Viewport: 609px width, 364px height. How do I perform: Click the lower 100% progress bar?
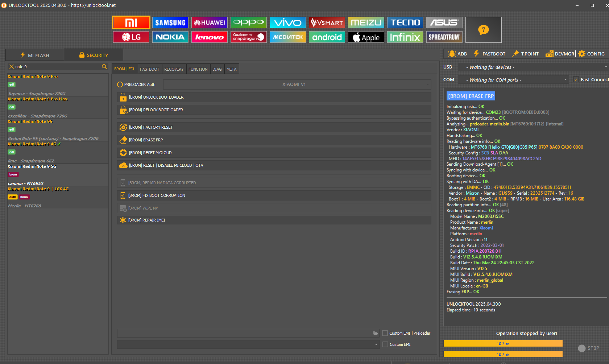click(x=503, y=354)
